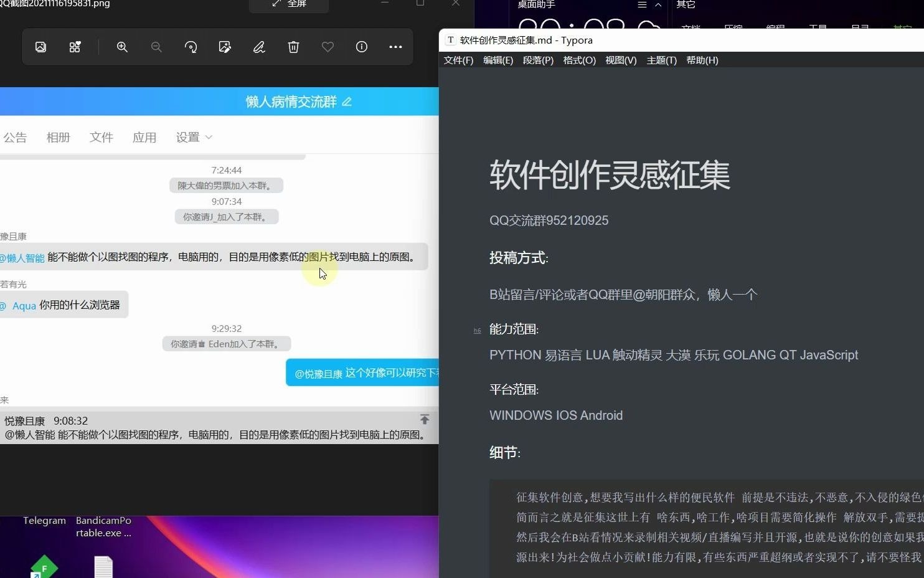Open BandicamPortable.exe desktop shortcut
The image size is (924, 578).
(103, 526)
